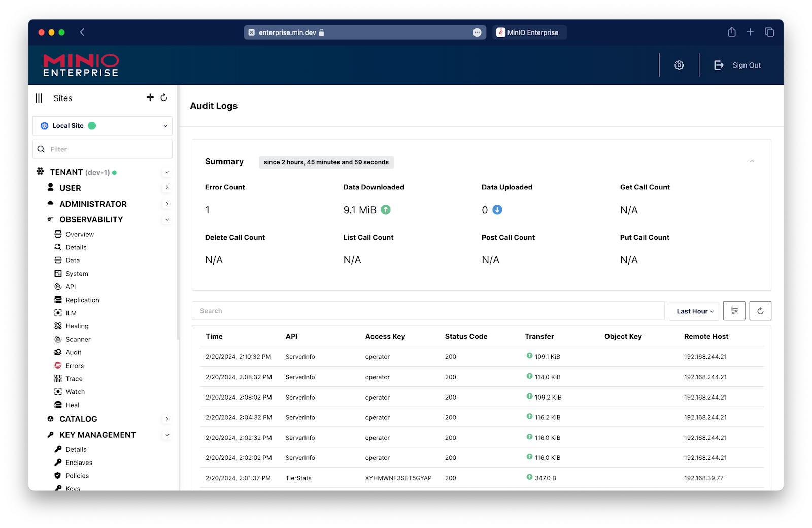Open the Trace view
This screenshot has height=528, width=812.
[74, 379]
